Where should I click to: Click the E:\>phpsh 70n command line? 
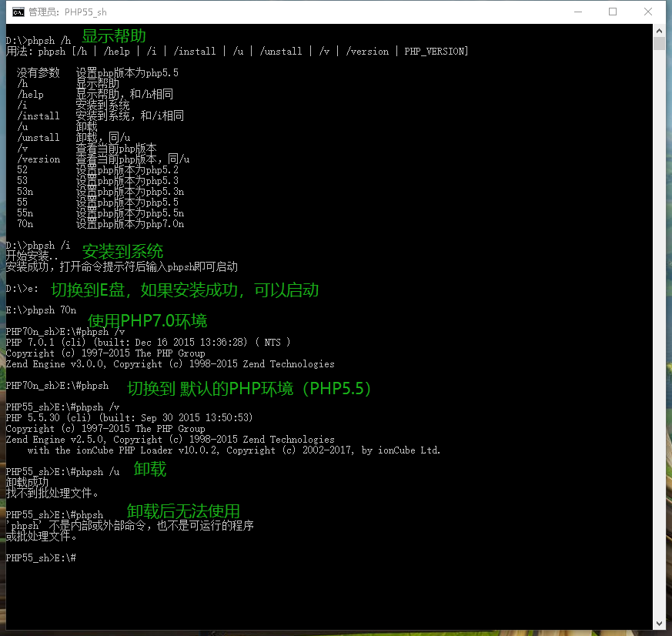[41, 310]
